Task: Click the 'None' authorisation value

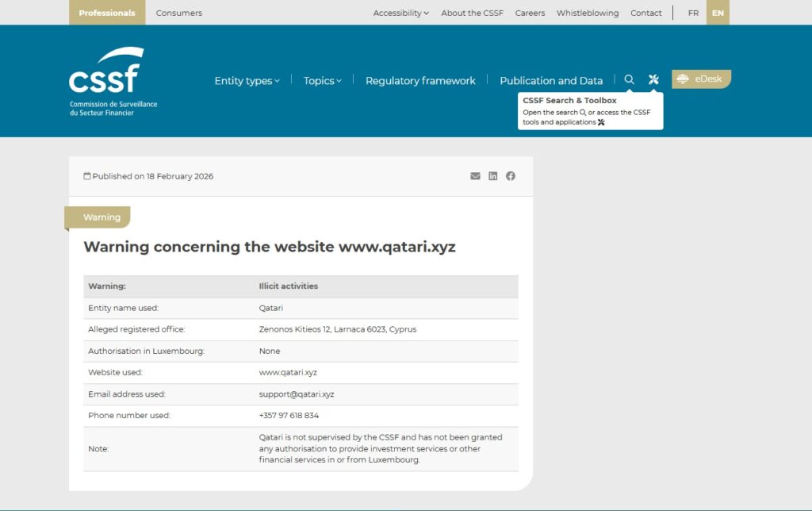Action: pyautogui.click(x=270, y=351)
